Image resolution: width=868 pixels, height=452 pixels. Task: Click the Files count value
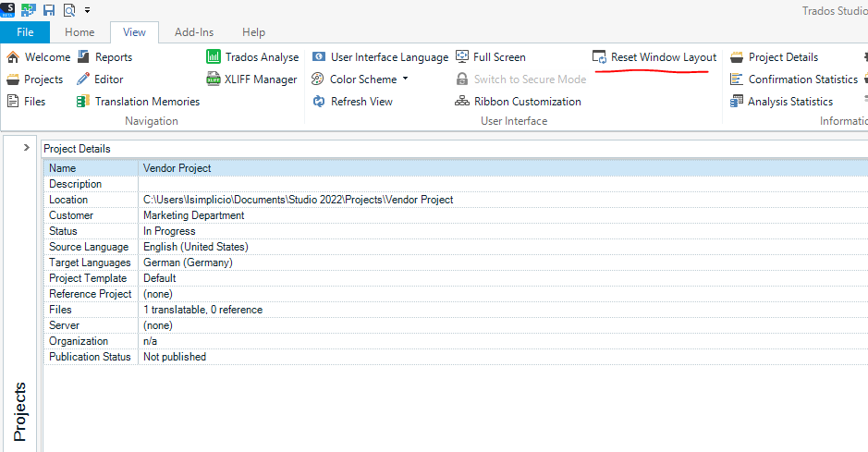(202, 310)
